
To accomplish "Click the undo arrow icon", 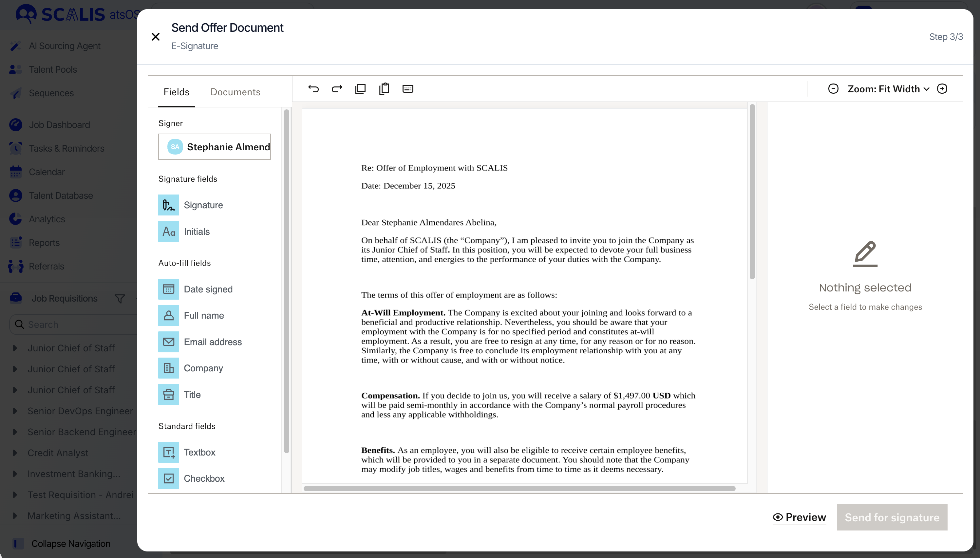I will (313, 89).
